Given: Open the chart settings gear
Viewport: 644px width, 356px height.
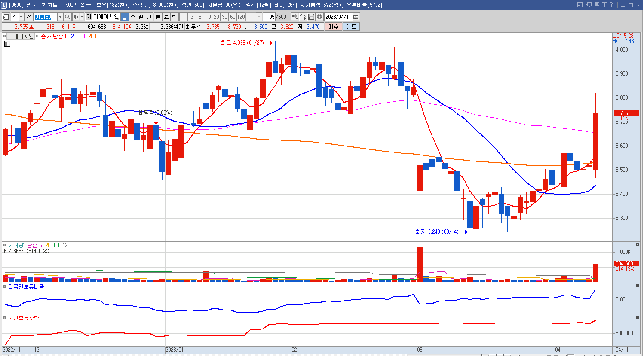Looking at the screenshot, I should click(x=319, y=17).
